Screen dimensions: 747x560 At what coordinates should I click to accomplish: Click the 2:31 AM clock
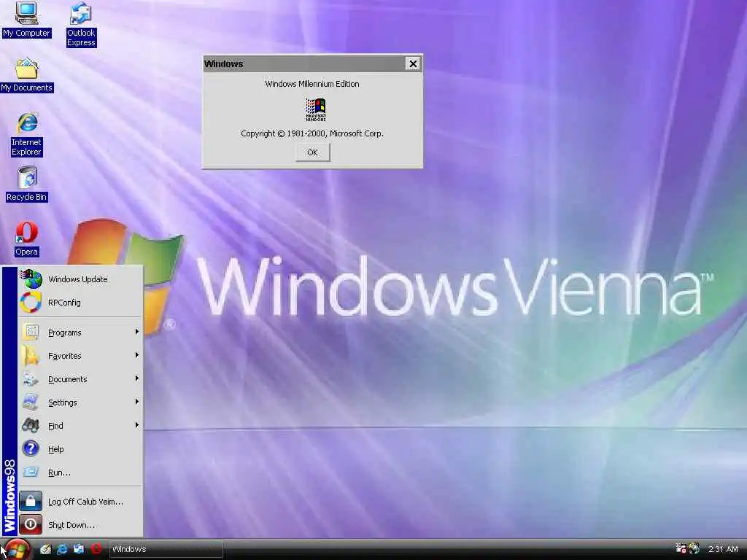[x=723, y=549]
